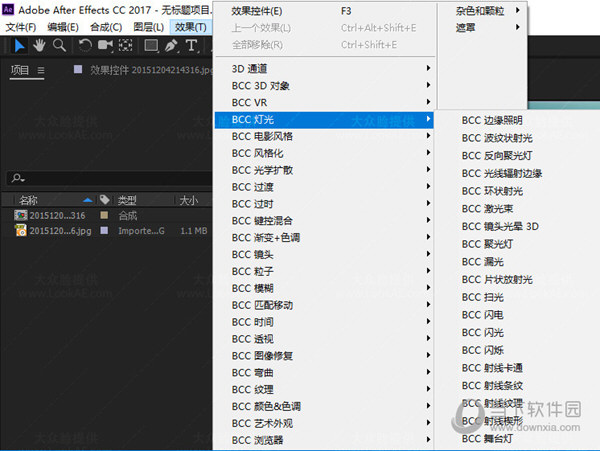This screenshot has width=600, height=451.
Task: Open the 编辑(E) menu
Action: coord(63,27)
